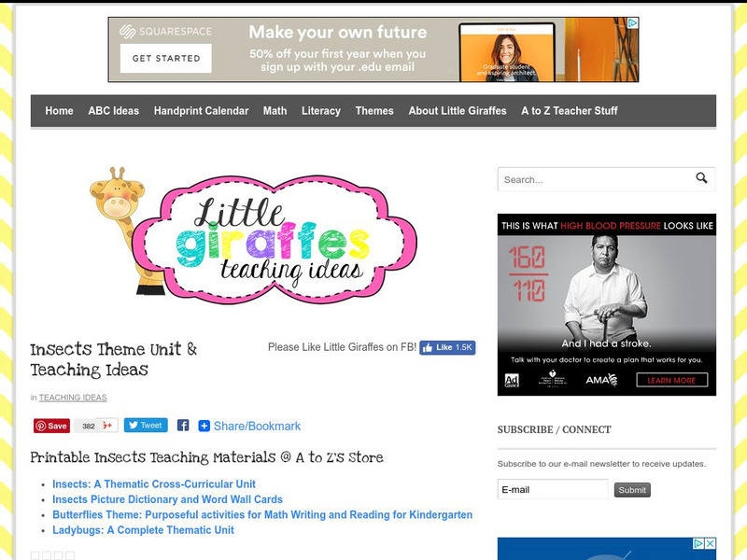Save the page with the Pinterest button
Viewport: 747px width, 560px height.
point(51,426)
